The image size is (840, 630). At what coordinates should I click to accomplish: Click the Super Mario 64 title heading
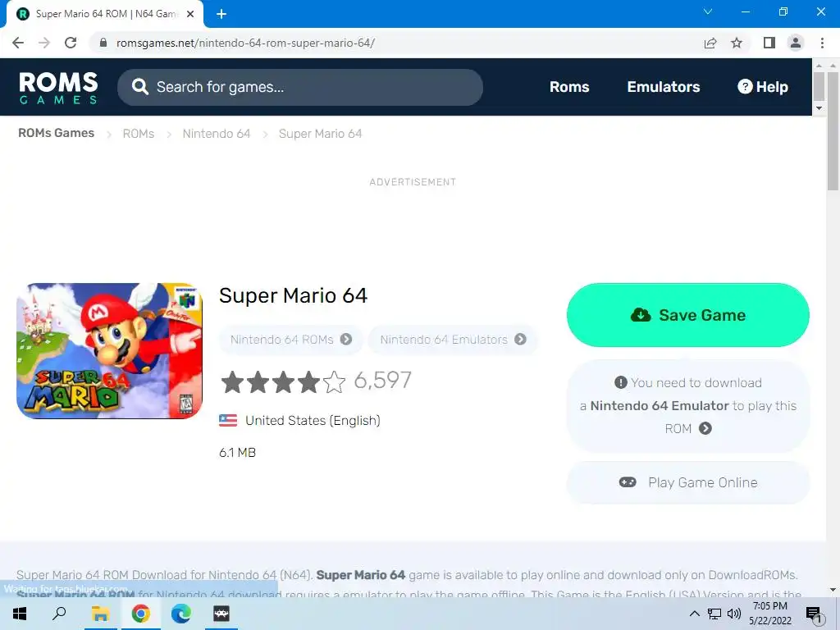tap(293, 295)
